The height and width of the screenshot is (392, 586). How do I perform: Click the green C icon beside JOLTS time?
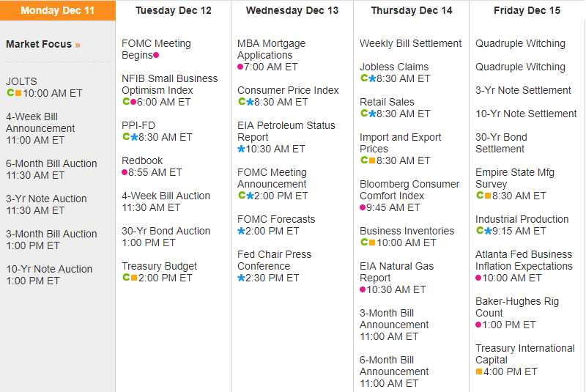[x=10, y=93]
